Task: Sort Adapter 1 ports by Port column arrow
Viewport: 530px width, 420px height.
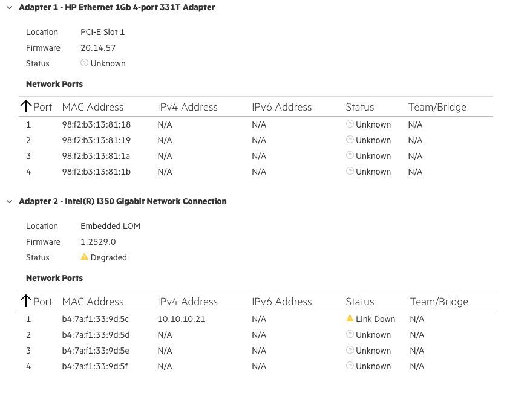Action: [x=25, y=106]
